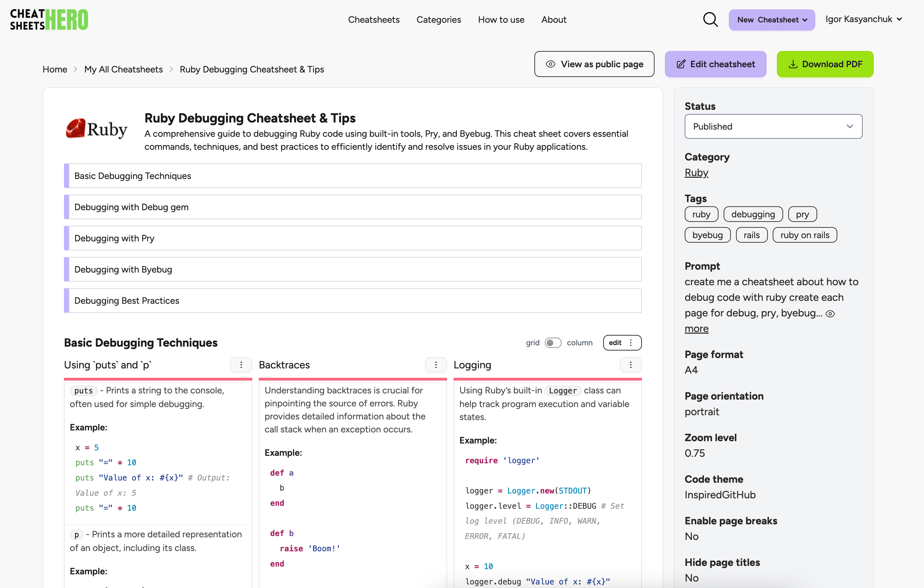Open the Cheatsheets nav item
The height and width of the screenshot is (588, 924).
point(374,19)
